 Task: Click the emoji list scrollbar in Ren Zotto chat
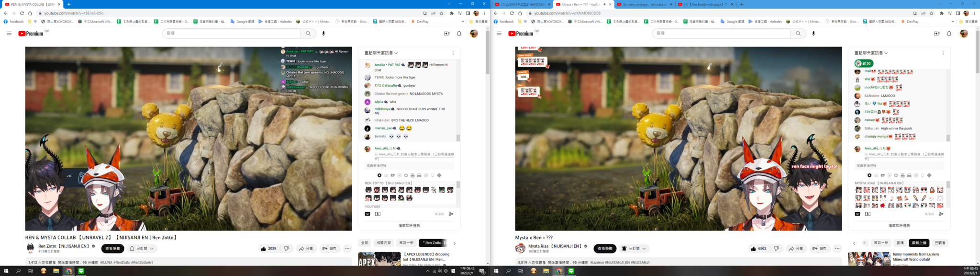click(x=458, y=185)
